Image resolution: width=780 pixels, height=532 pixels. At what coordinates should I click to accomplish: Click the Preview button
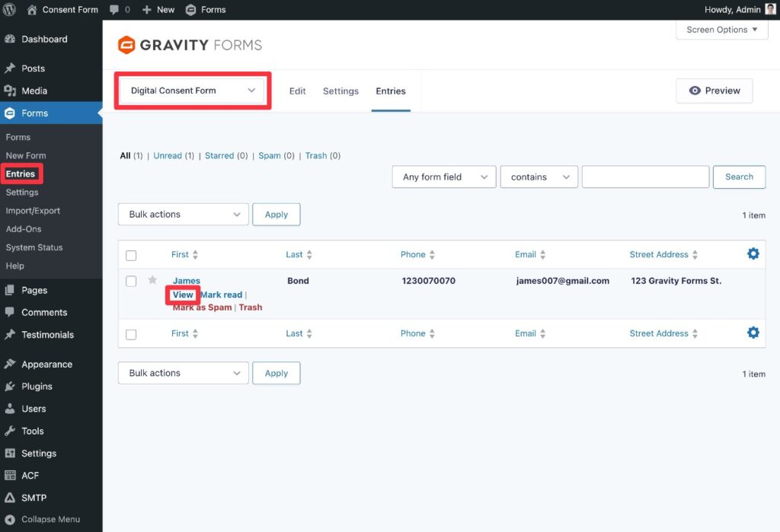pos(714,91)
